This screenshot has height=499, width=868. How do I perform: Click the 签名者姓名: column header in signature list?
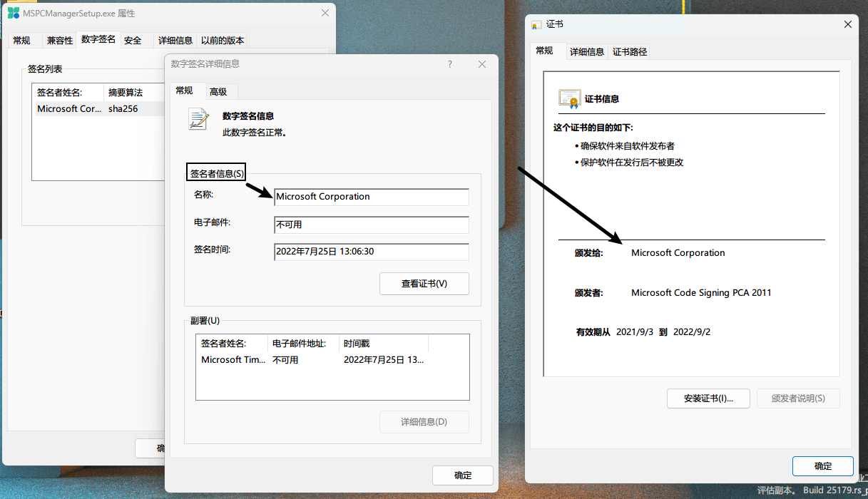(x=68, y=93)
